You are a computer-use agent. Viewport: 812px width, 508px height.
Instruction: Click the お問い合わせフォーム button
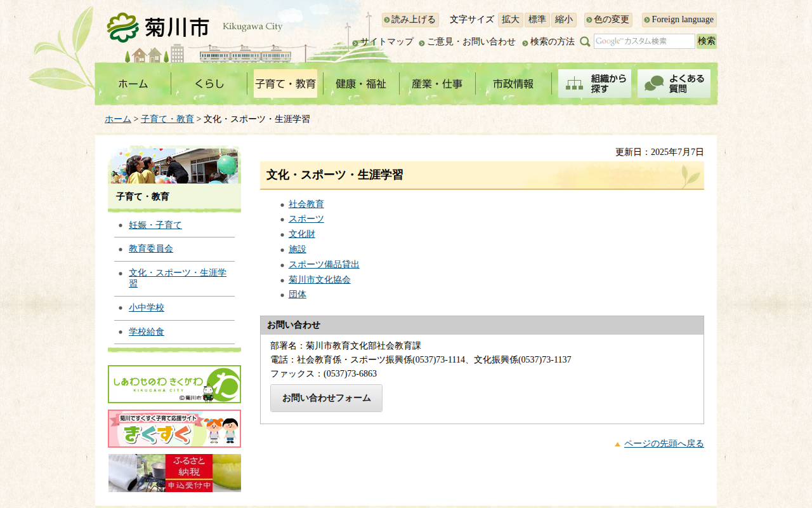(x=326, y=398)
